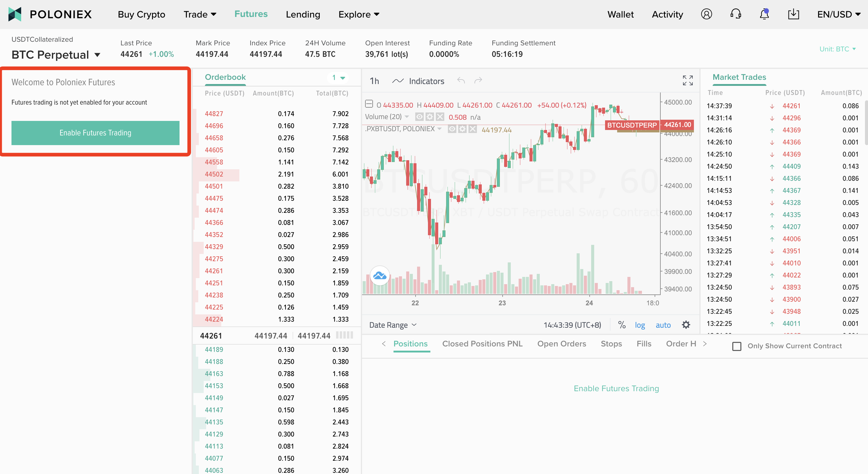This screenshot has height=474, width=868.
Task: Click the Order H tab
Action: tap(681, 343)
